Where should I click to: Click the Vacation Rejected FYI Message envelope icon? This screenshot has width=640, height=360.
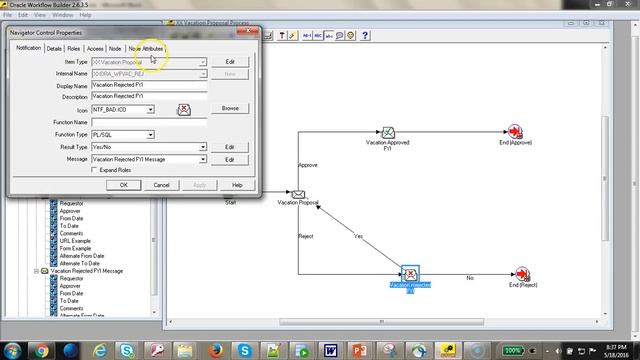[44, 271]
